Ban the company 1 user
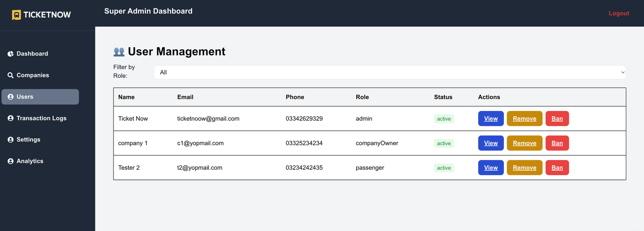 (x=557, y=143)
